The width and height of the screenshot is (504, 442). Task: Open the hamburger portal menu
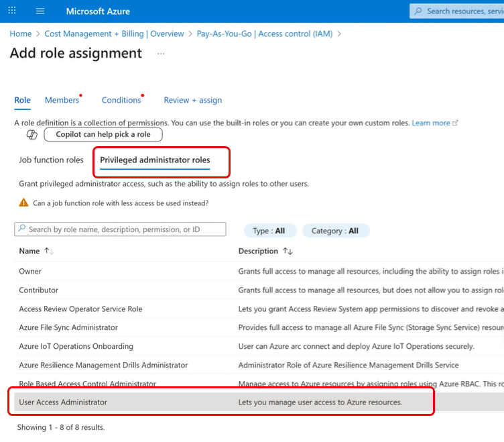pyautogui.click(x=40, y=11)
